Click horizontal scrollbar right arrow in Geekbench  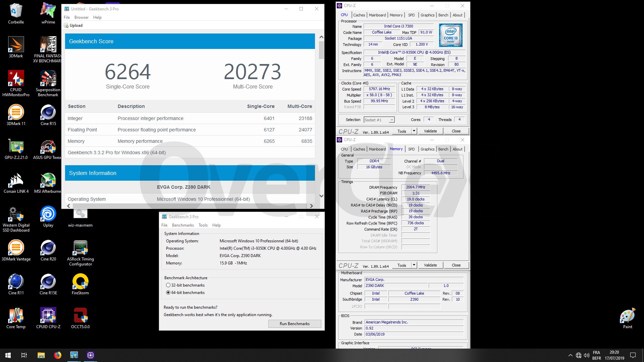coord(311,206)
